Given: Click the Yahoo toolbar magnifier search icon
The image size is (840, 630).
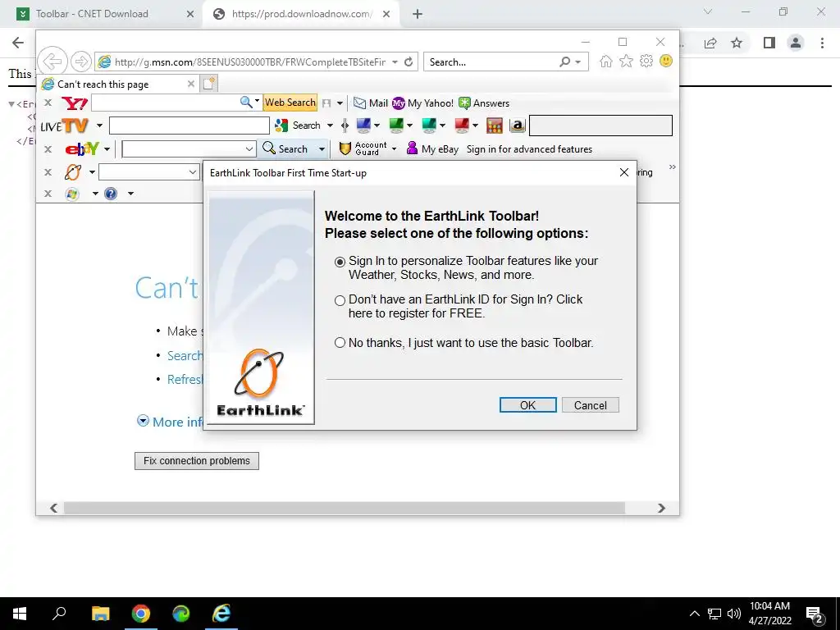Looking at the screenshot, I should pos(245,102).
